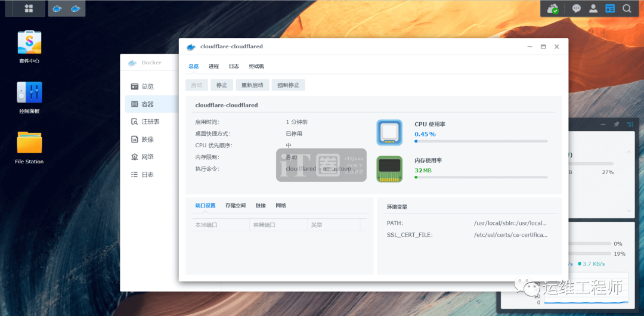Image resolution: width=644 pixels, height=316 pixels.
Task: Click the 1 分钟前 uptime value
Action: point(296,122)
